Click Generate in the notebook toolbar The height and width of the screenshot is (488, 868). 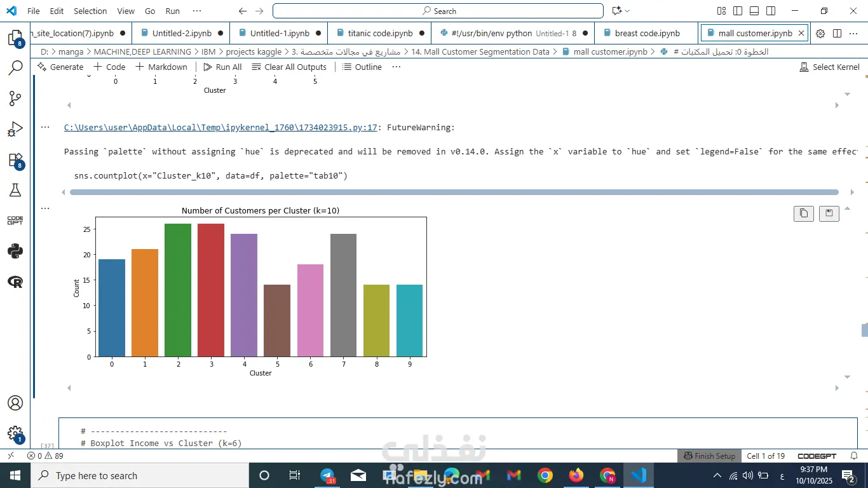pos(60,67)
